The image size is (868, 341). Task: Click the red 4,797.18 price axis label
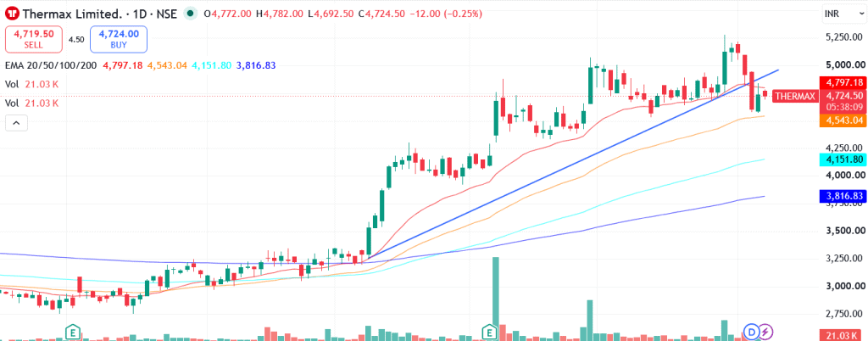pyautogui.click(x=842, y=82)
